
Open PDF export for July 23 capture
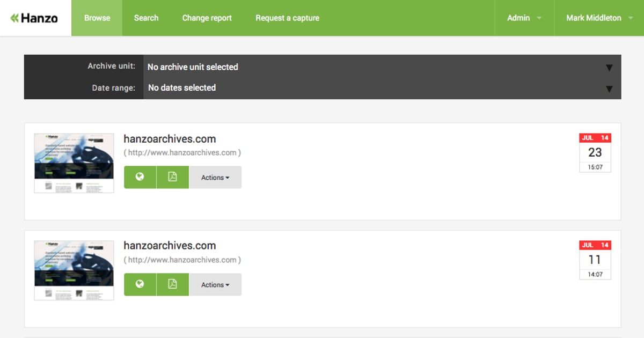click(172, 177)
